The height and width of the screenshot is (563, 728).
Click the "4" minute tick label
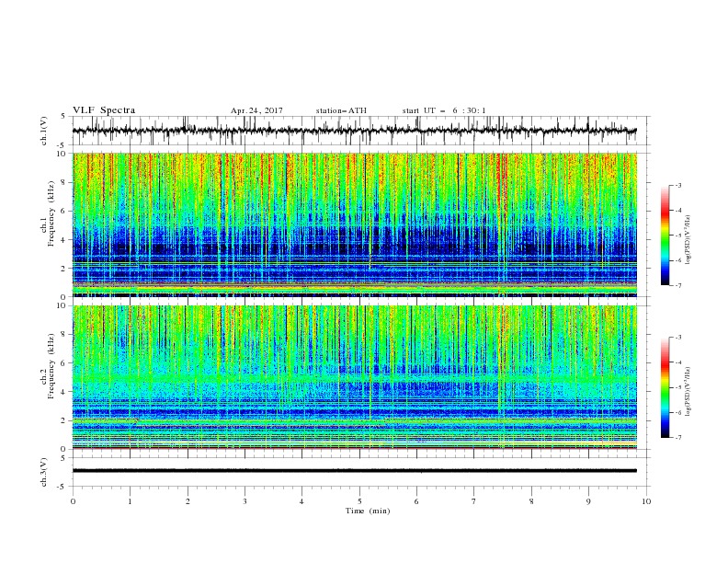tap(301, 501)
